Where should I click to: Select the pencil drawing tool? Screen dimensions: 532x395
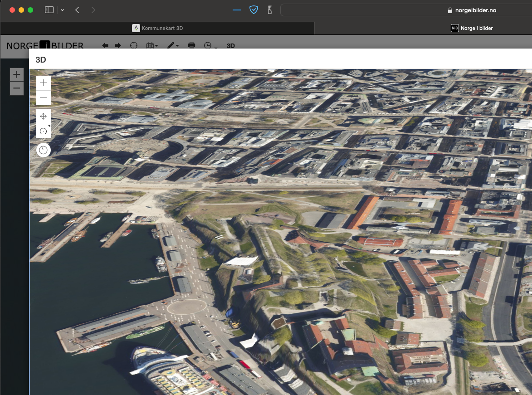171,45
